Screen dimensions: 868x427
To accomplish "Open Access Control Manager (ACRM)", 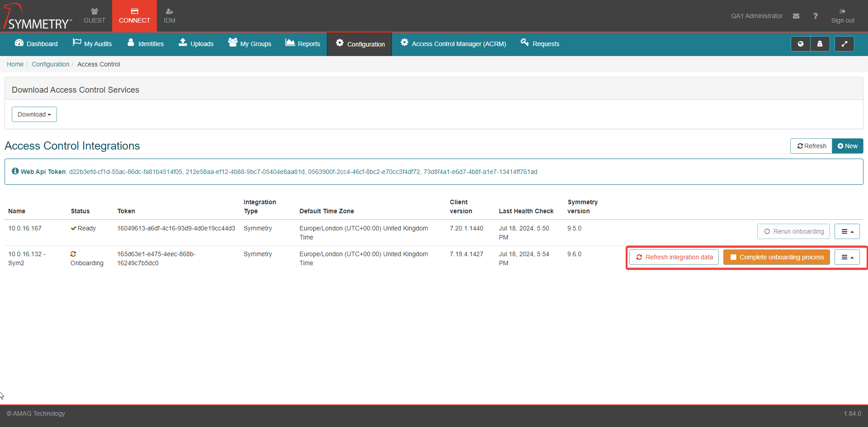I will pyautogui.click(x=453, y=43).
